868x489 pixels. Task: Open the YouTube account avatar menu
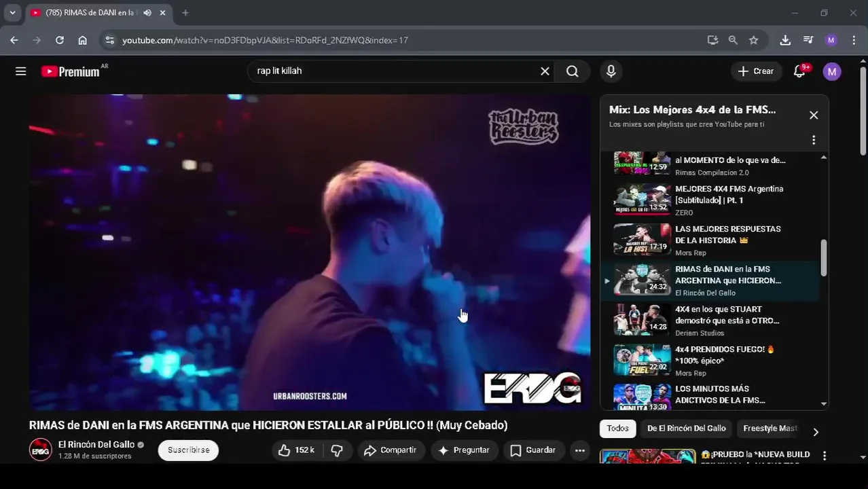coord(832,71)
